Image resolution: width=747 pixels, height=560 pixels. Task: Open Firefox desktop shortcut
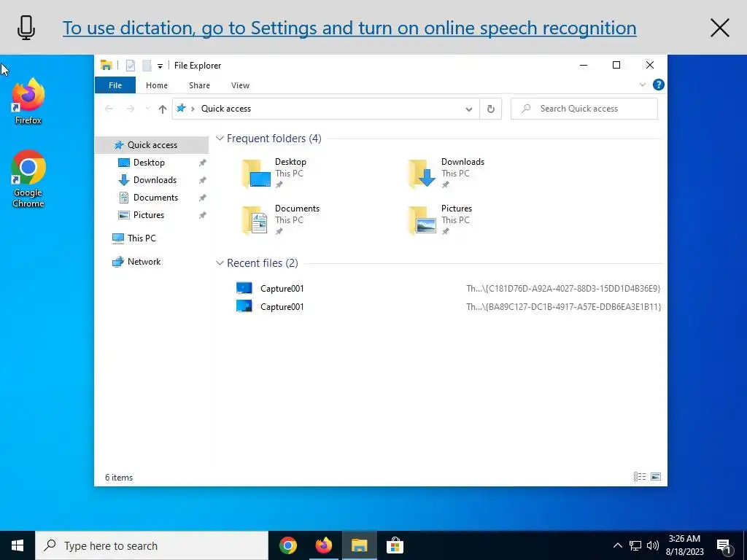[x=28, y=101]
